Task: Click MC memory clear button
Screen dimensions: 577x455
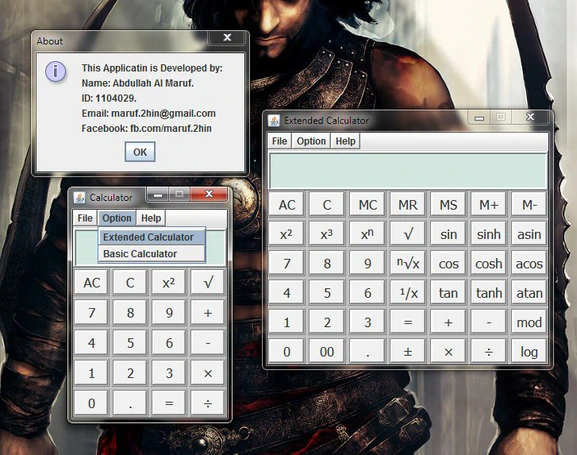Action: (367, 204)
